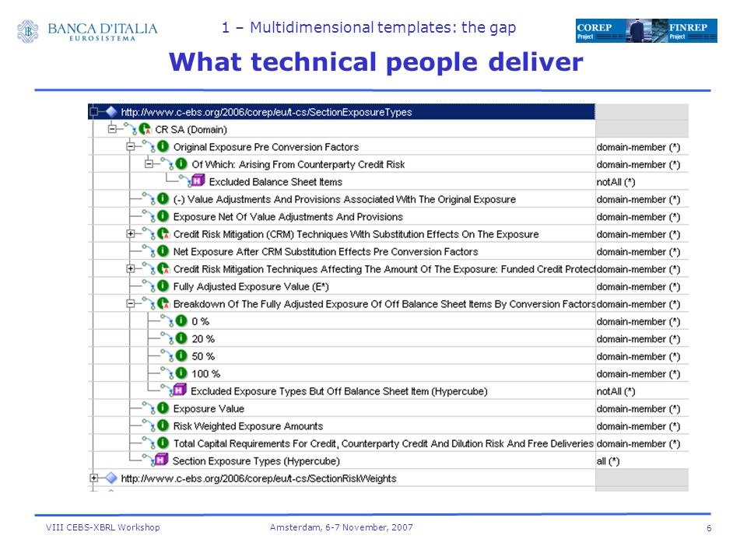This screenshot has width=747, height=560.
Task: Click purple hypercube icon of Excluded Balance Sheet Items
Action: [198, 181]
